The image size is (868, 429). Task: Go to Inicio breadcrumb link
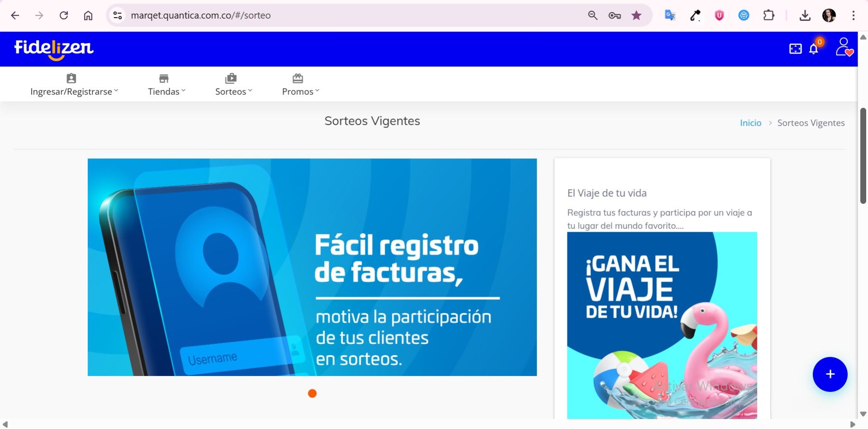[x=750, y=123]
